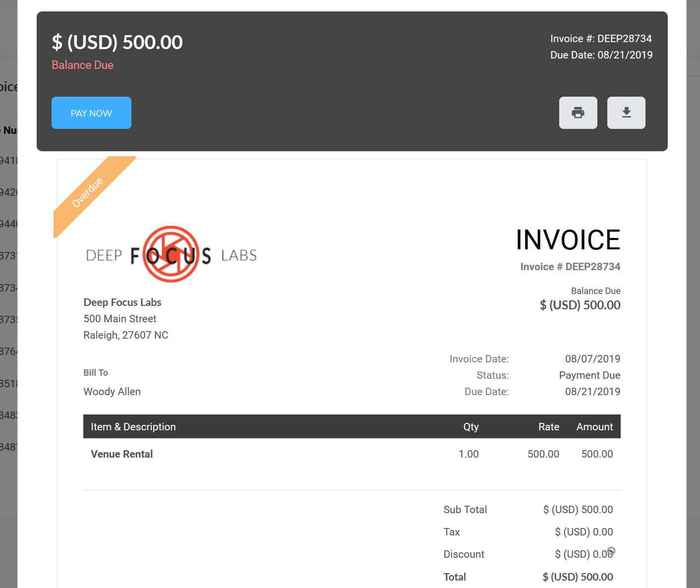The width and height of the screenshot is (700, 588).
Task: Click the Deep Focus Labs logo
Action: (x=171, y=255)
